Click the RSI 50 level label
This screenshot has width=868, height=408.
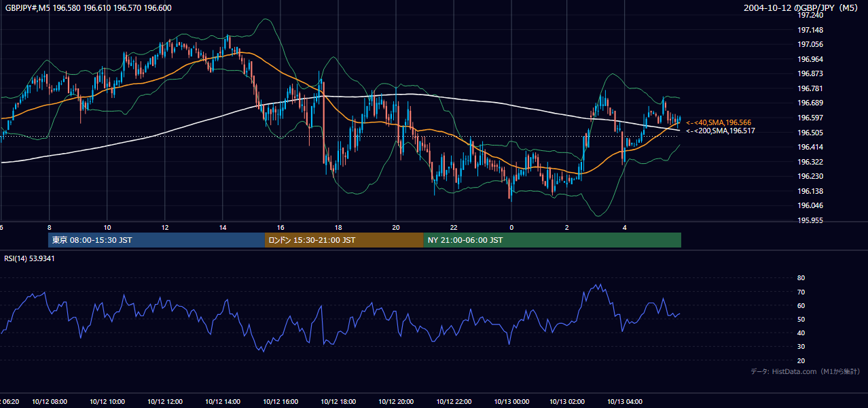pyautogui.click(x=801, y=319)
